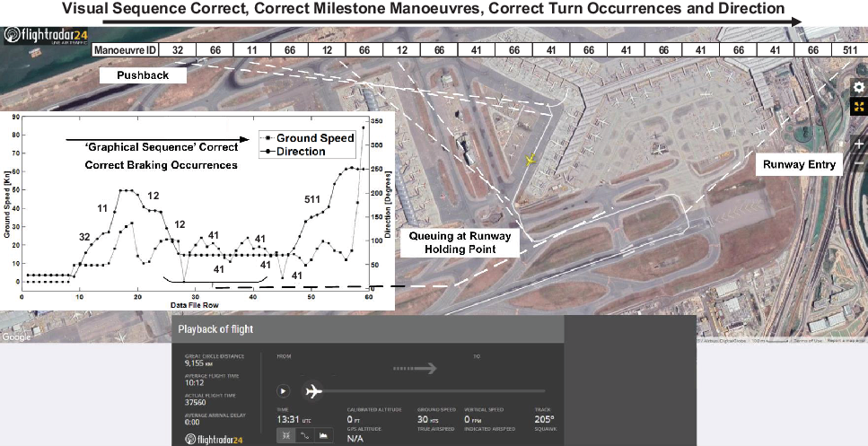Screen dimensions: 868x446
Task: Click the Terms of Use map link
Action: pyautogui.click(x=805, y=340)
